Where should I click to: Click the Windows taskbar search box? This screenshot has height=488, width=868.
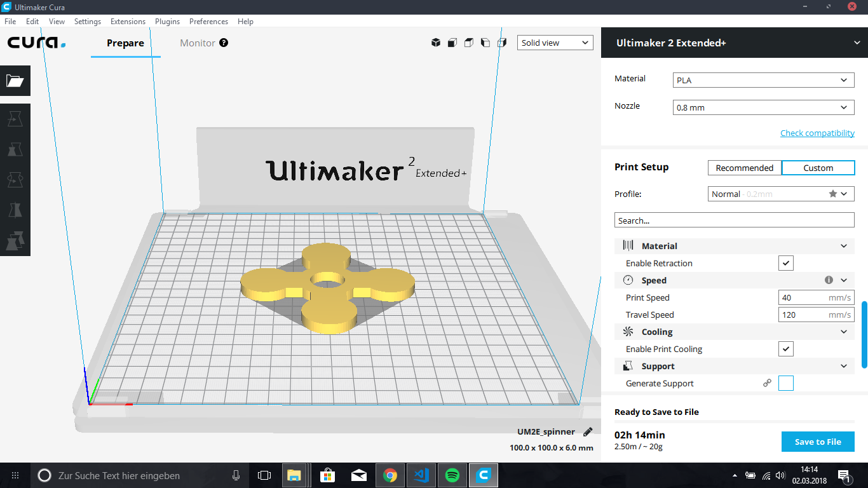tap(140, 475)
